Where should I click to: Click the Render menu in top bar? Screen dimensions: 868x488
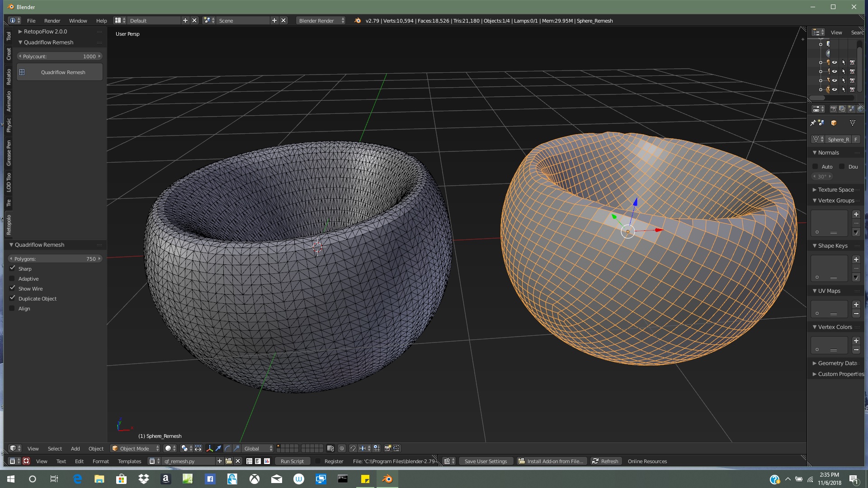pyautogui.click(x=52, y=20)
